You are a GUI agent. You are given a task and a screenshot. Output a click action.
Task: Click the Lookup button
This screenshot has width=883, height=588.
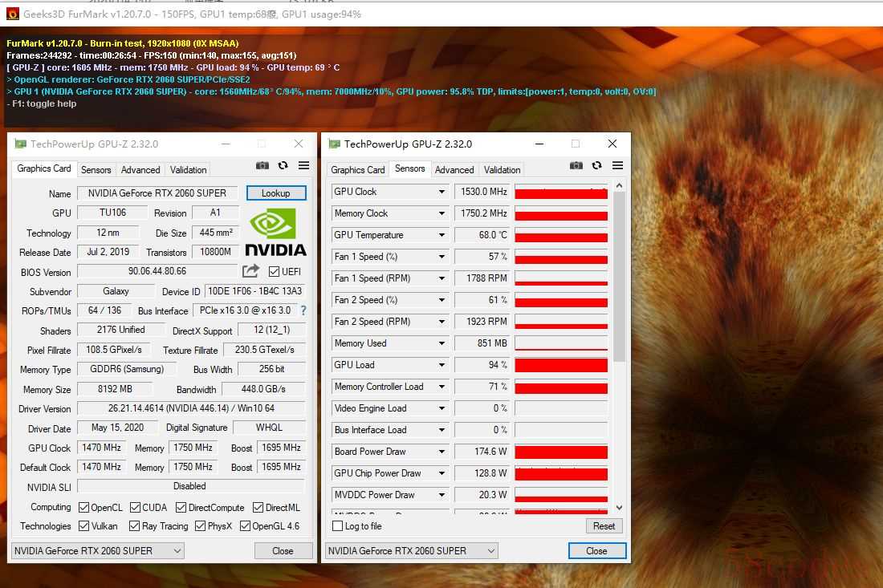tap(276, 193)
